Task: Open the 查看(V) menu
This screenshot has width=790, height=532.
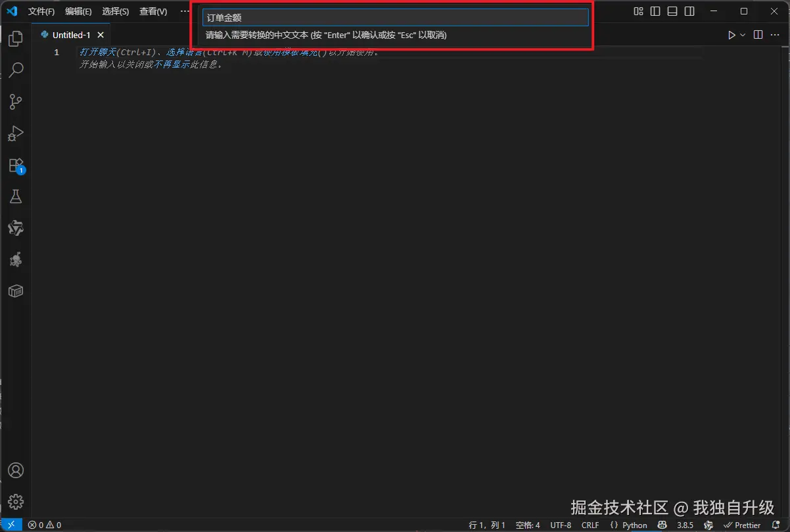Action: (152, 11)
